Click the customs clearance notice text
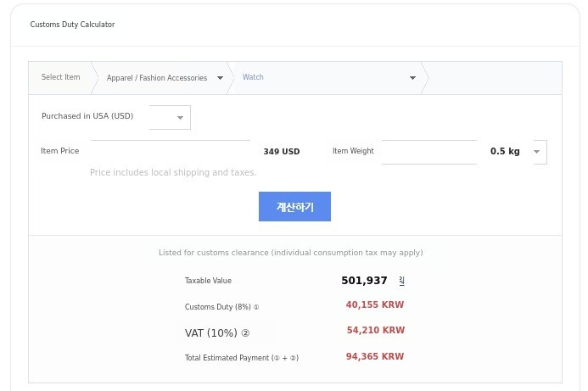The height and width of the screenshot is (391, 588). tap(290, 253)
